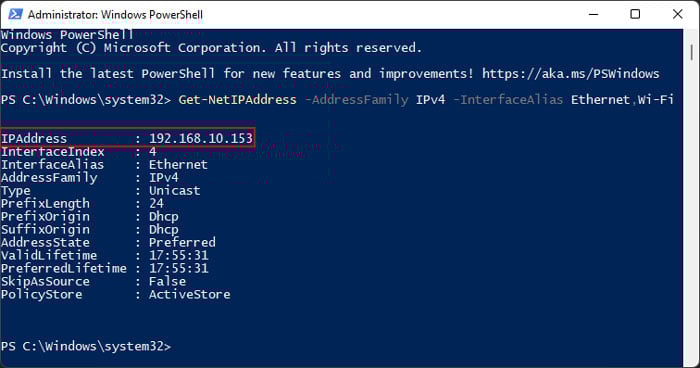Viewport: 700px width, 368px height.
Task: Click the PowerShell icon in title bar
Action: 15,14
